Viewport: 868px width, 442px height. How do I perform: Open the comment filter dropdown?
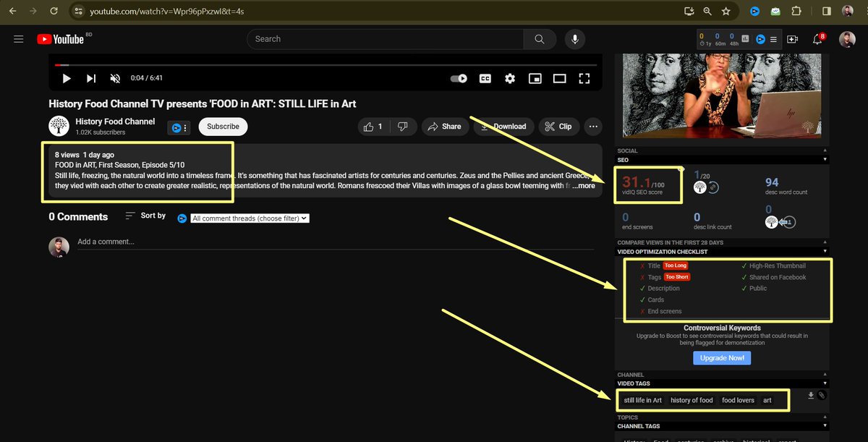click(x=249, y=218)
